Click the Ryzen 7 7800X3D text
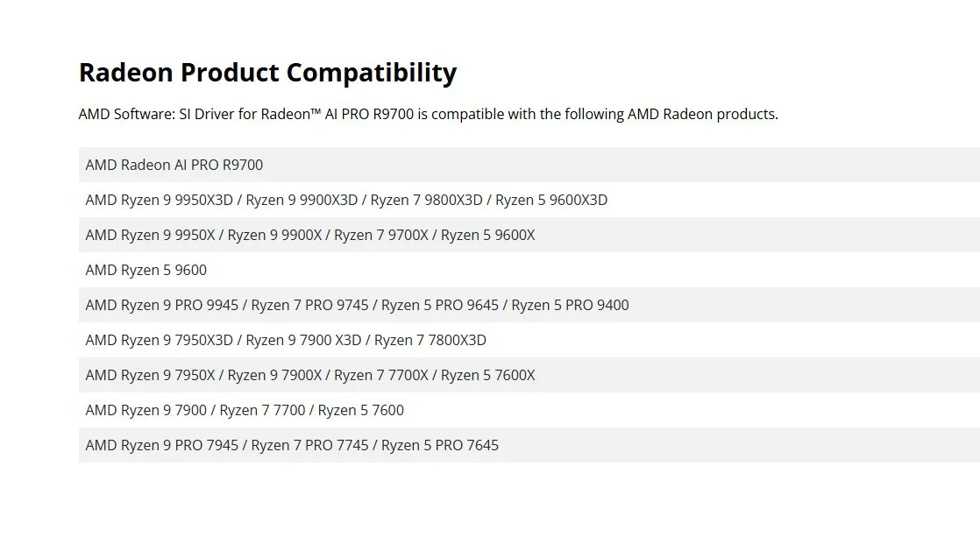This screenshot has height=551, width=980. (x=430, y=340)
